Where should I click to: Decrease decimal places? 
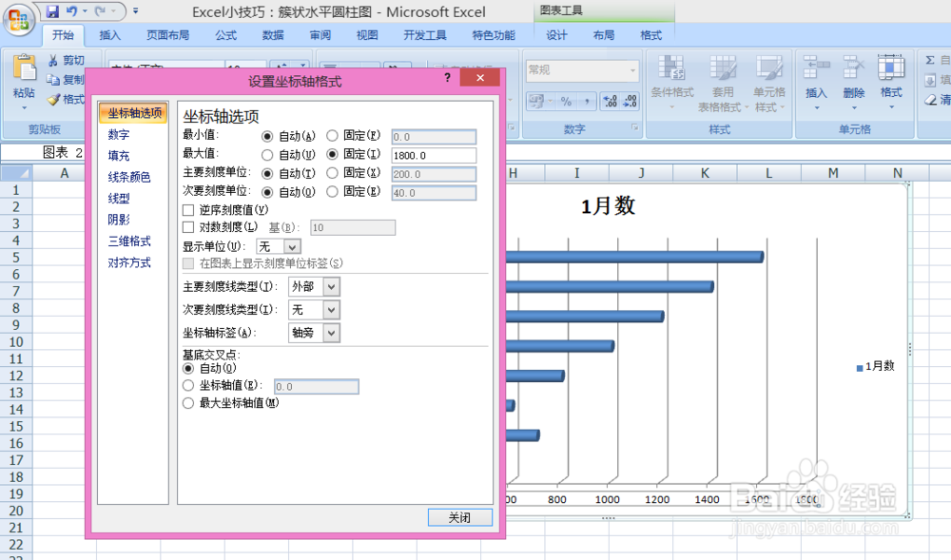point(630,101)
